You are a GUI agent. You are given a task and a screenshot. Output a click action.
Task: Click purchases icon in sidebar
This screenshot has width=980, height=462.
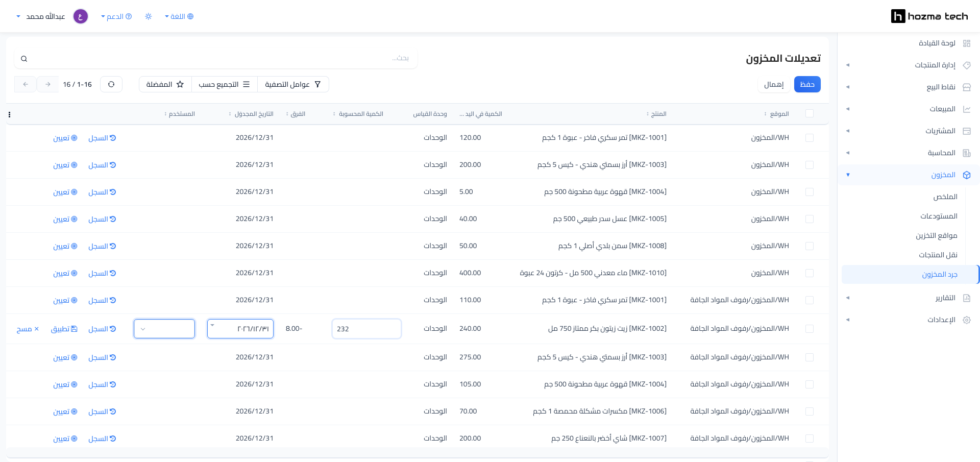click(966, 131)
